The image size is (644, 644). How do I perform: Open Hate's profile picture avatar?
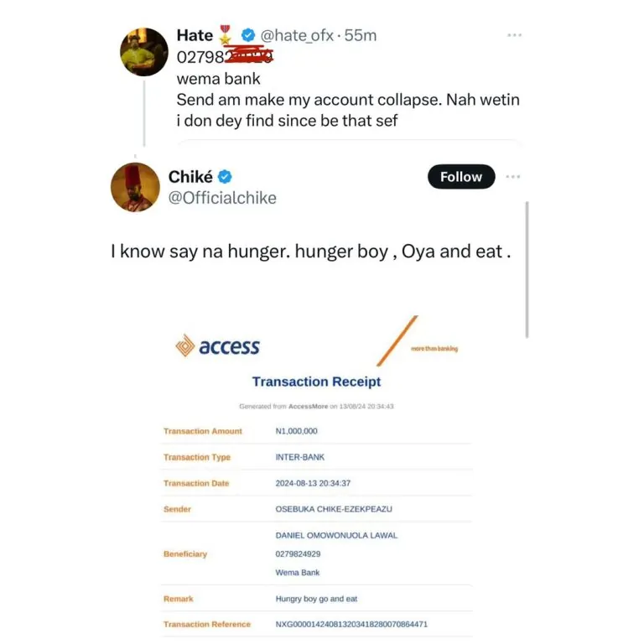tap(144, 52)
